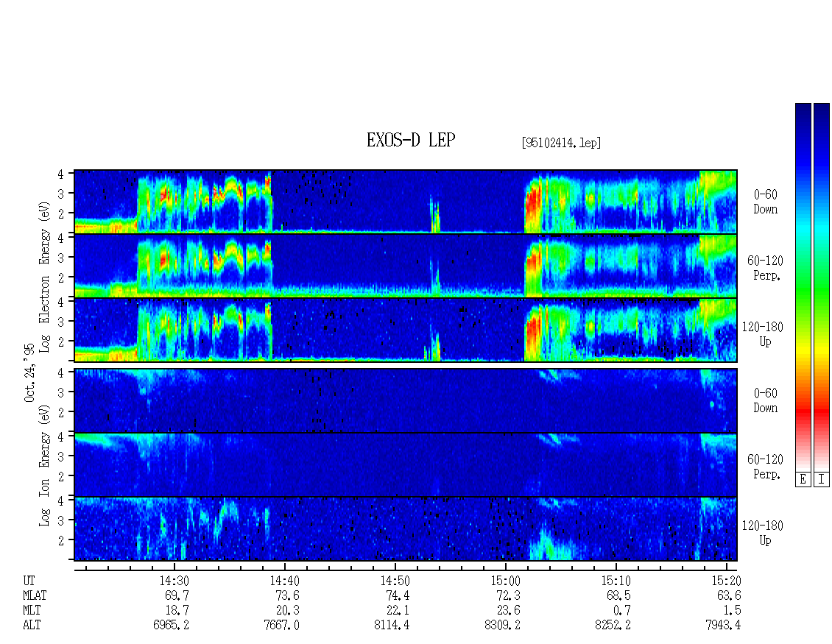Viewport: 832px width, 644px height.
Task: Click the MLAT value 73.6
Action: point(287,595)
